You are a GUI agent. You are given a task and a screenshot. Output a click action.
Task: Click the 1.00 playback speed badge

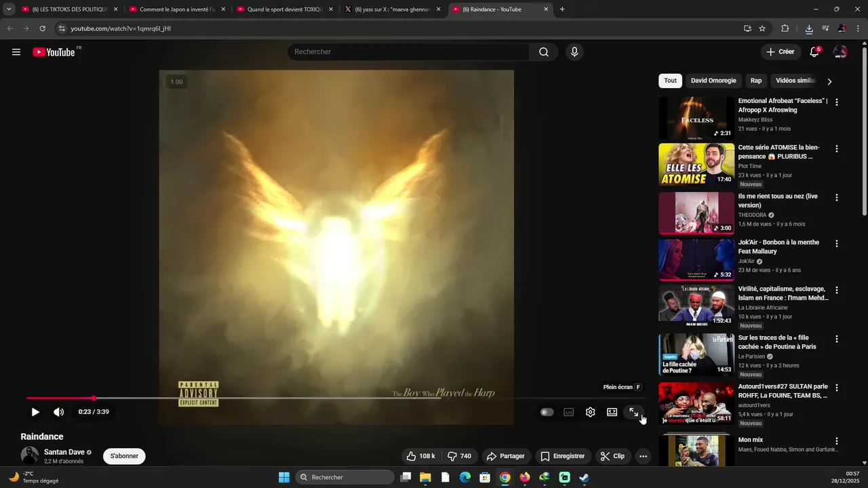pos(176,82)
